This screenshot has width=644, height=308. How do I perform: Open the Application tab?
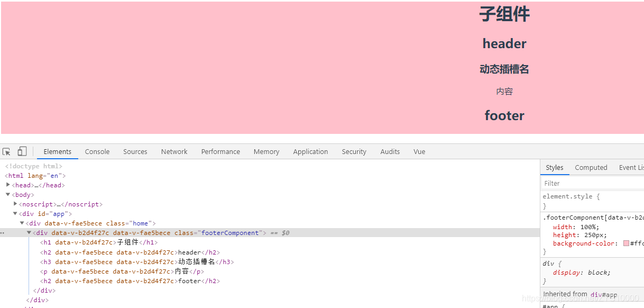[310, 152]
